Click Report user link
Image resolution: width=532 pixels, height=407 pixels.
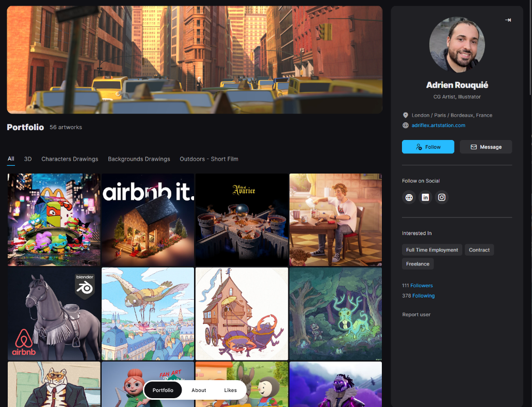[x=416, y=315]
